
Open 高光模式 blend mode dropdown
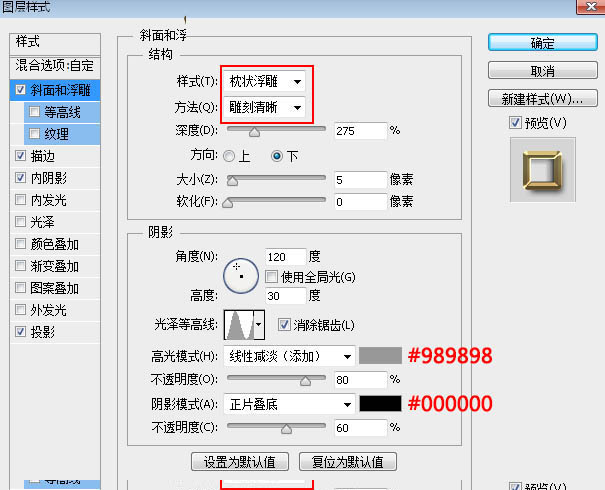coord(289,356)
